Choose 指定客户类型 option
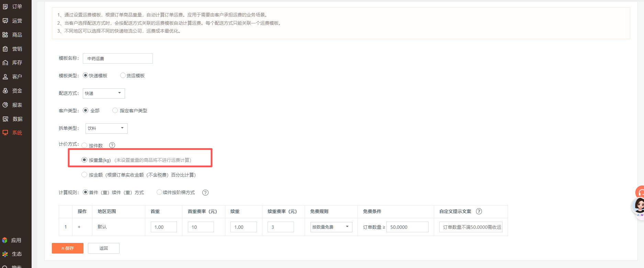The height and width of the screenshot is (268, 644). point(115,110)
